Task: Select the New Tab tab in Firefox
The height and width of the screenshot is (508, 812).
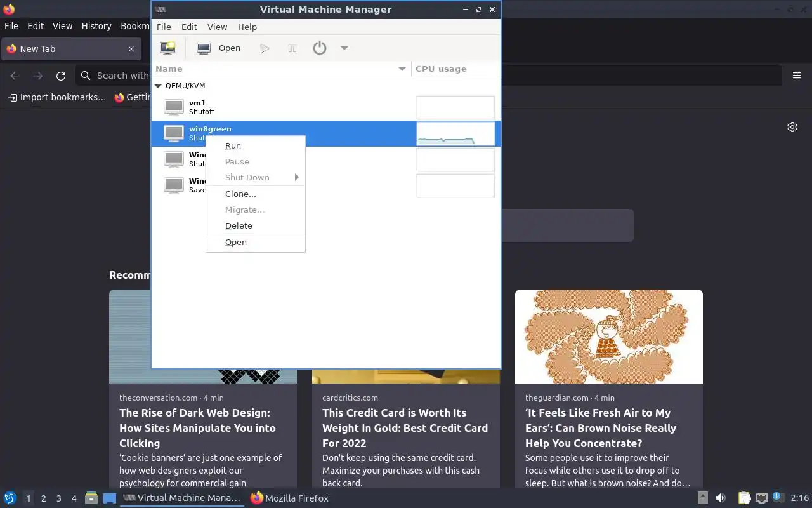Action: coord(70,49)
